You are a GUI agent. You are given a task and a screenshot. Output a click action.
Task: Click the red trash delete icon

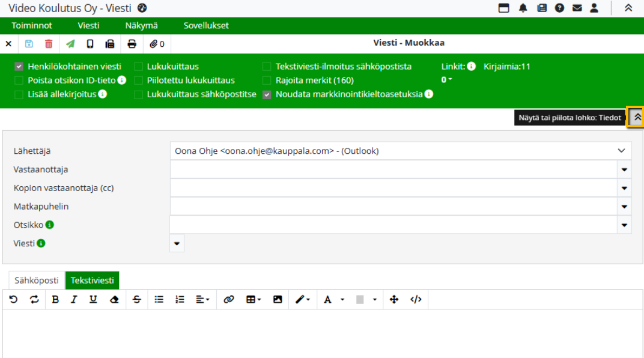coord(49,44)
